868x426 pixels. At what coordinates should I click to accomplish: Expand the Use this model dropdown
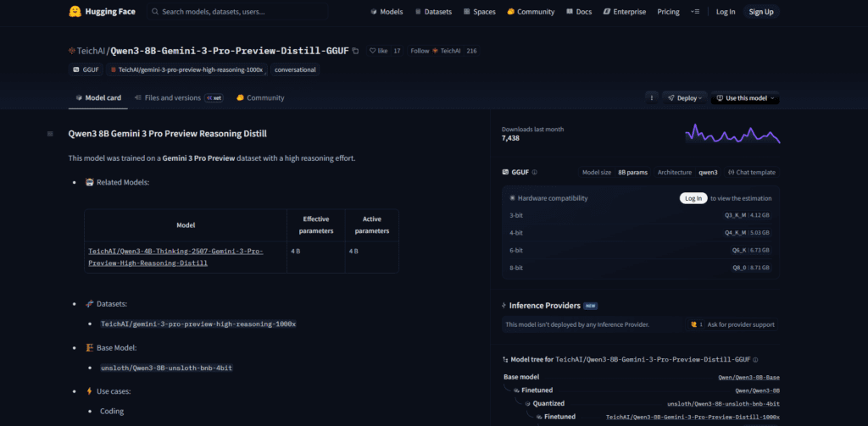[x=745, y=98]
